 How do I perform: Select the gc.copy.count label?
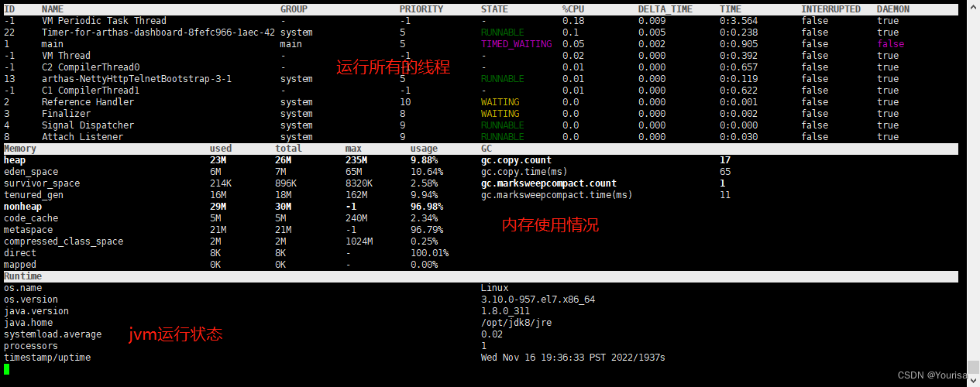click(517, 160)
